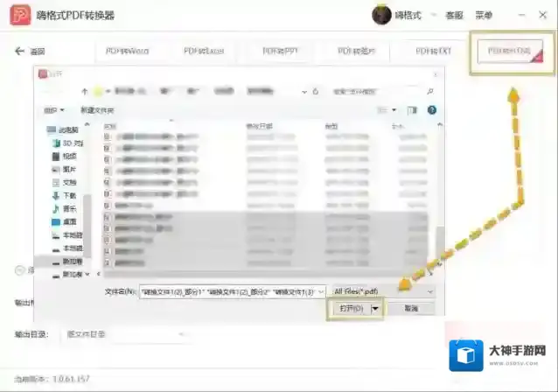The height and width of the screenshot is (392, 558).
Task: Expand the view options dropdown arrow
Action: coord(394,110)
